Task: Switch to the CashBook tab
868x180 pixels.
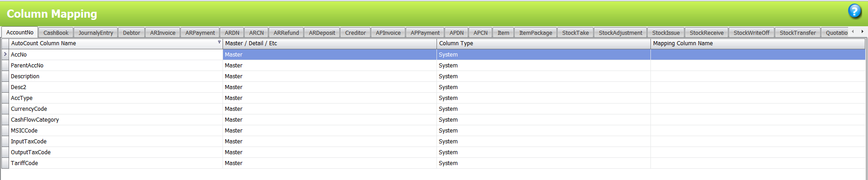Action: (x=56, y=33)
